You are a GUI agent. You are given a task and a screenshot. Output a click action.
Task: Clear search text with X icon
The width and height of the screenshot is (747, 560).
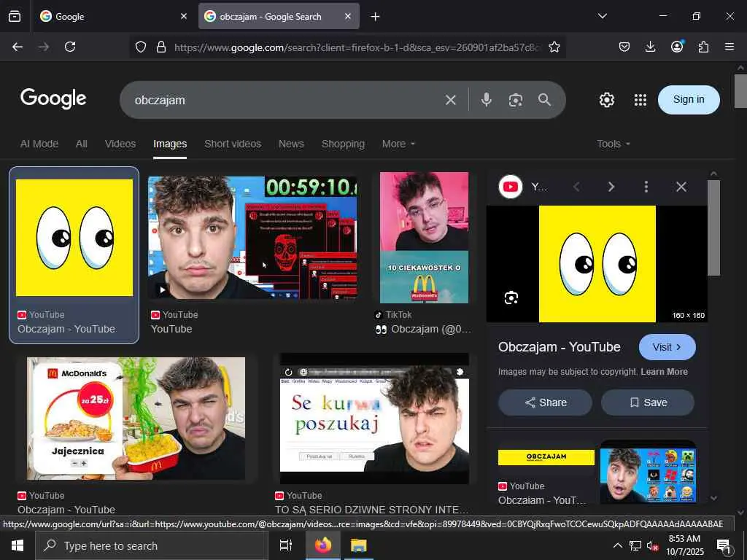click(x=451, y=100)
